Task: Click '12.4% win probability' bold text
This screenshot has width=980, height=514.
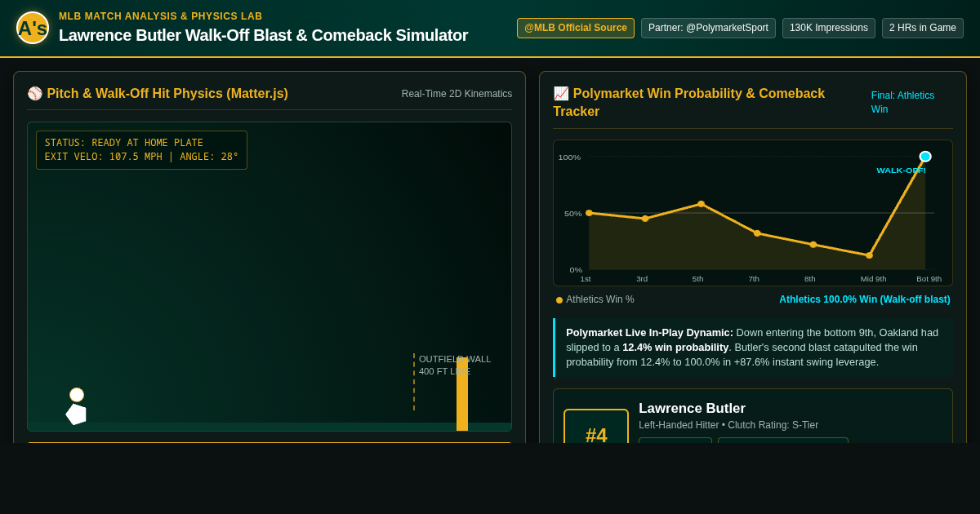Action: tap(675, 347)
